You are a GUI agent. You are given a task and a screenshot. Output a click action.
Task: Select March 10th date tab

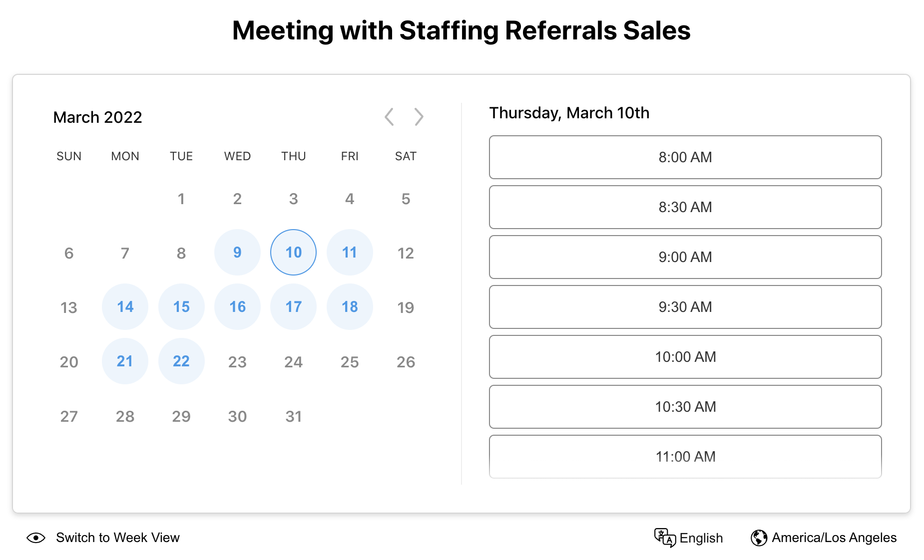(x=293, y=253)
